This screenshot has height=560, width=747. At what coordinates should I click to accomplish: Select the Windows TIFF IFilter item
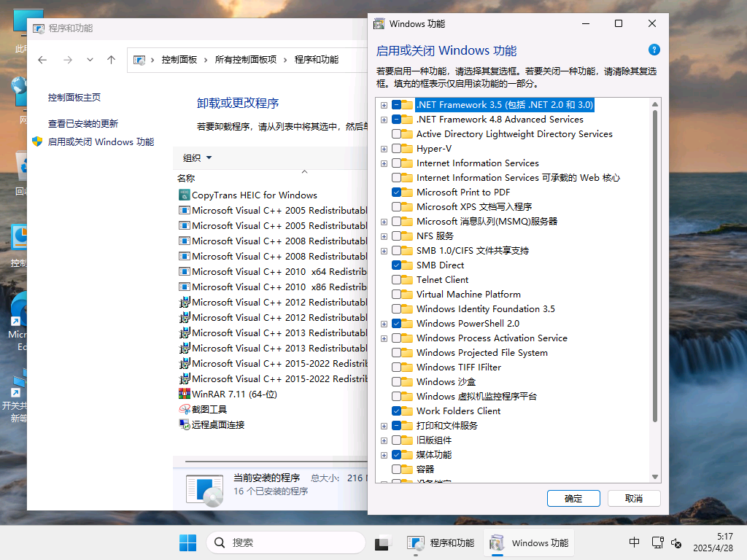click(459, 367)
